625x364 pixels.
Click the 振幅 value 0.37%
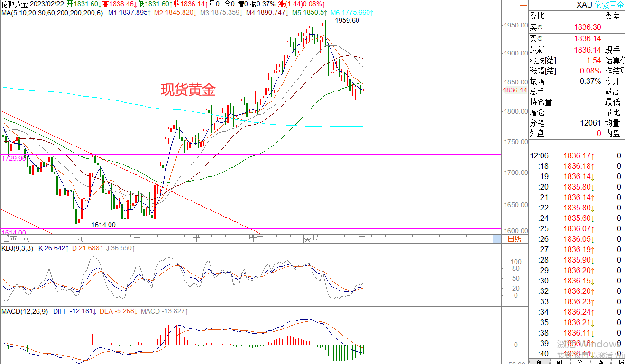click(x=590, y=81)
